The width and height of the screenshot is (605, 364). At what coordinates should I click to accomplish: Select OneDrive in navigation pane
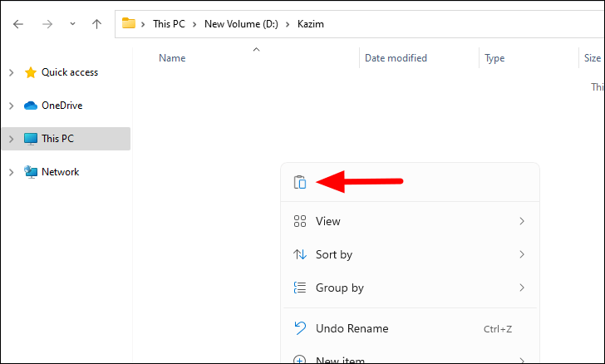(x=62, y=106)
